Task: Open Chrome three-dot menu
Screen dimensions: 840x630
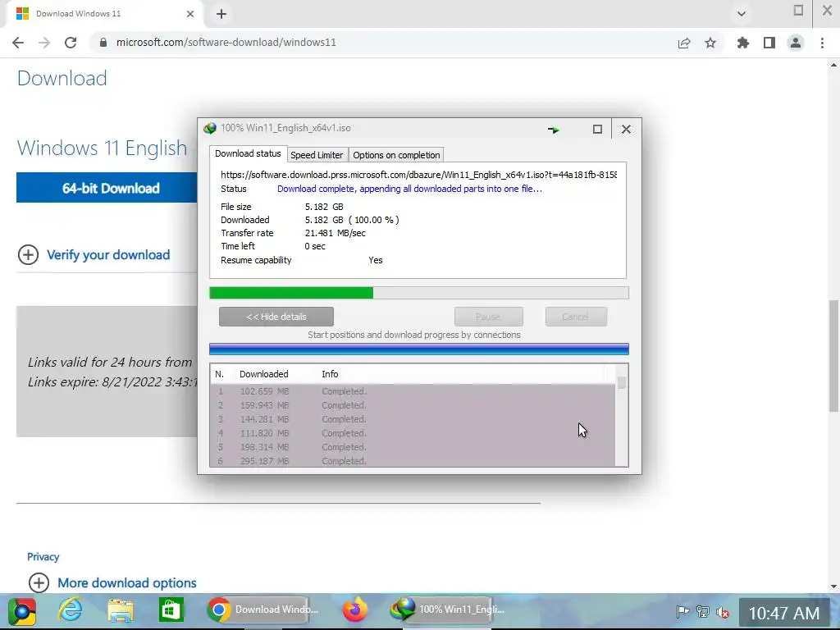Action: pos(822,43)
